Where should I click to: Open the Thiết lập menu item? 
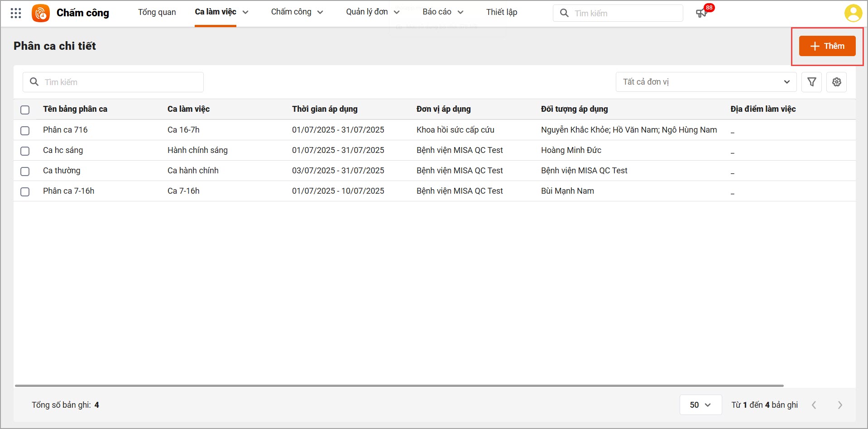501,12
